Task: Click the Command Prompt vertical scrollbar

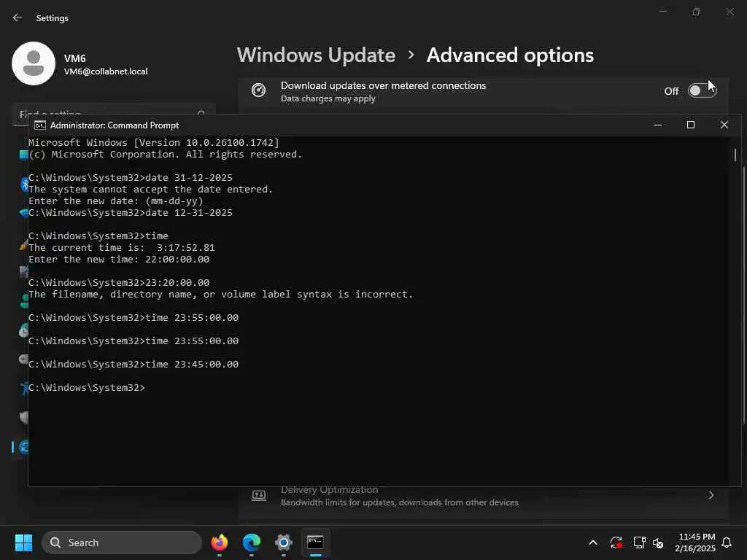Action: tap(735, 155)
